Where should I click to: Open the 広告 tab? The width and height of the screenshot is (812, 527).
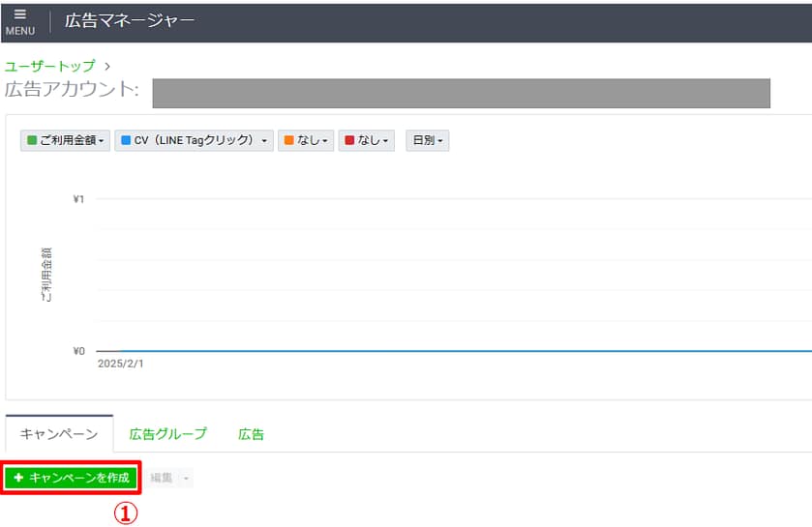click(251, 434)
